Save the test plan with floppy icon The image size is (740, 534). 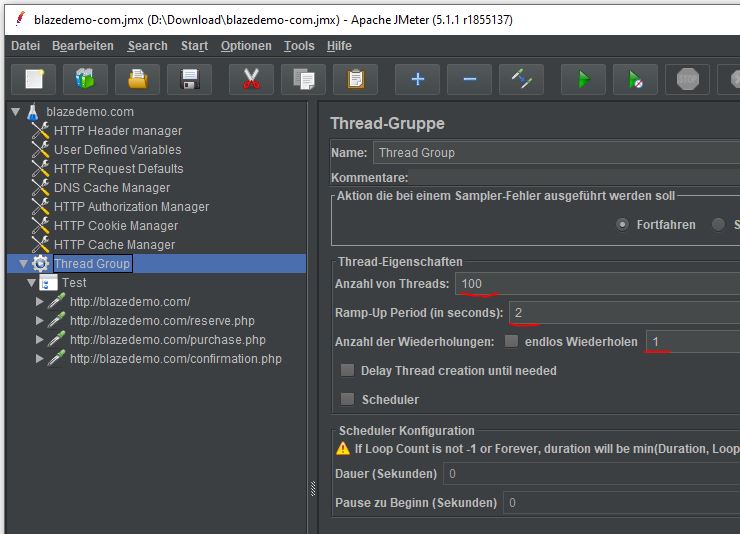coord(189,79)
